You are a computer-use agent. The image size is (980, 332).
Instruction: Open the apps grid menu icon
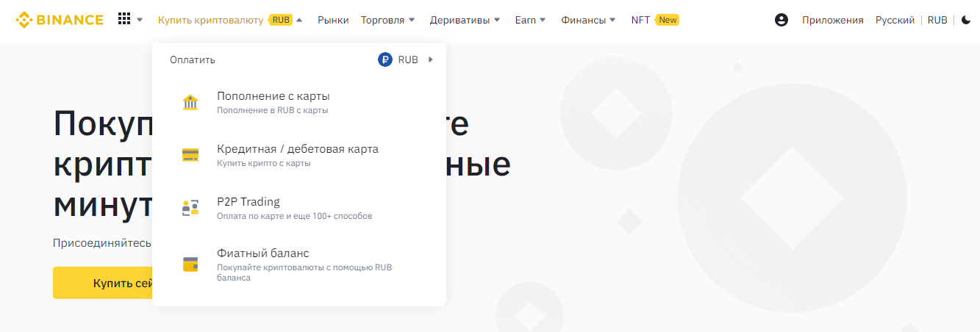pyautogui.click(x=124, y=19)
